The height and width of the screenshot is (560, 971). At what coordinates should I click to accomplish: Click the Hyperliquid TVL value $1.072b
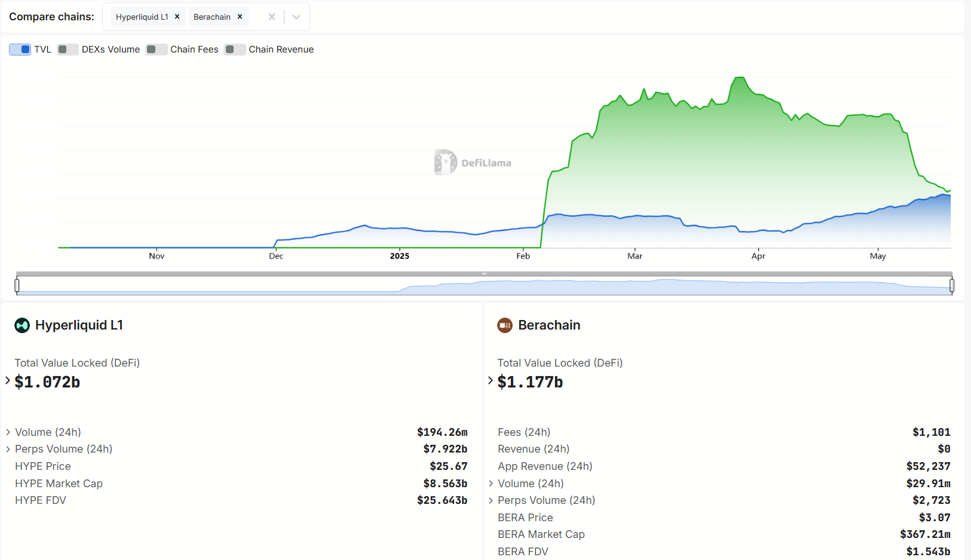(47, 382)
